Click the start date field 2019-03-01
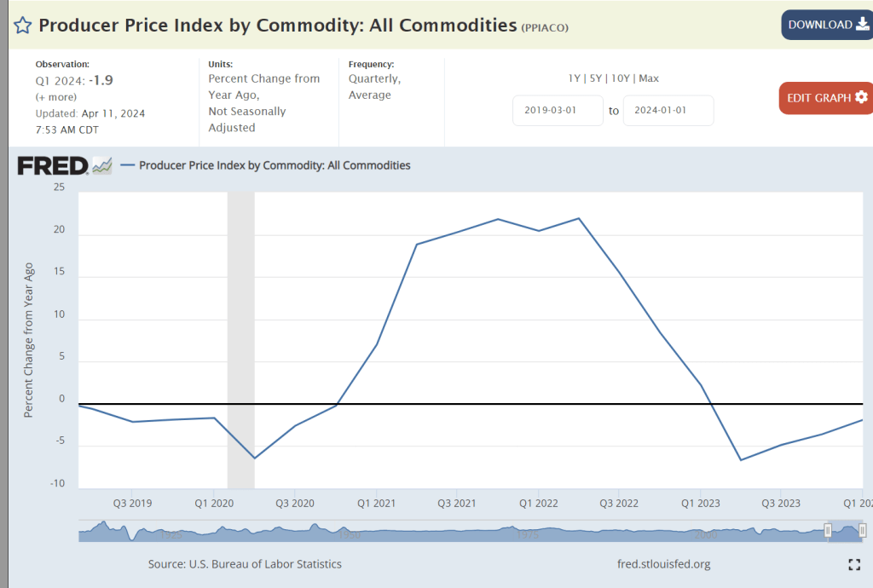873x588 pixels. click(x=558, y=111)
